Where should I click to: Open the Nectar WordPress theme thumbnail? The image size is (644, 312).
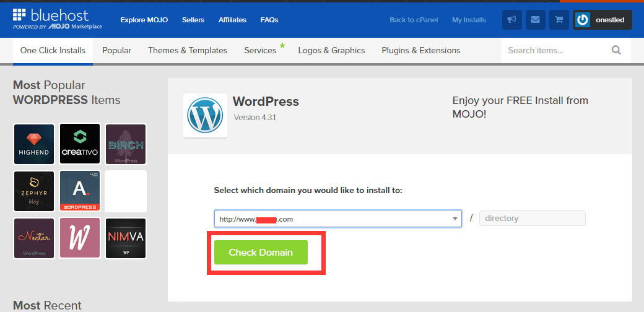pyautogui.click(x=34, y=238)
